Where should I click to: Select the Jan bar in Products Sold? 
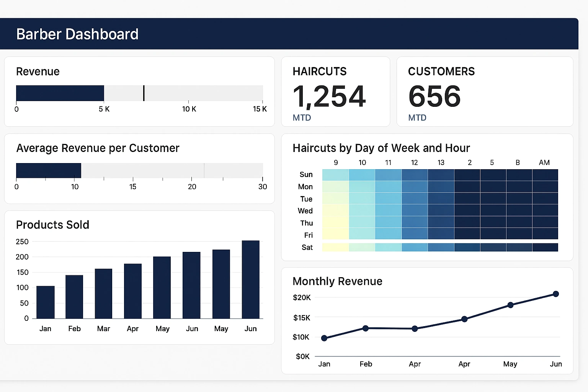[x=45, y=302]
